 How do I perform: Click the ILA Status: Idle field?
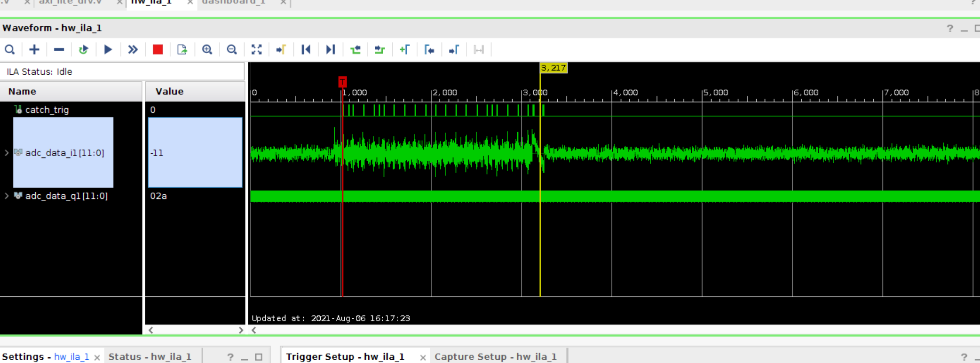(122, 71)
